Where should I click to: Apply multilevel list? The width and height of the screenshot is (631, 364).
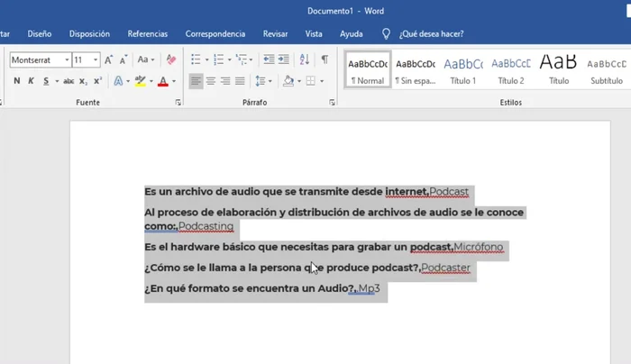242,59
